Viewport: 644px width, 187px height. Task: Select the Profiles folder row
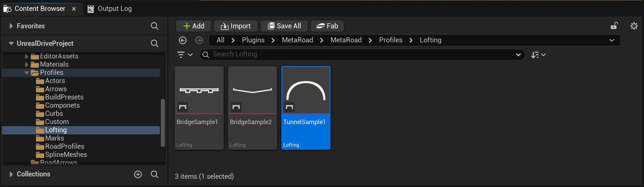[x=81, y=72]
